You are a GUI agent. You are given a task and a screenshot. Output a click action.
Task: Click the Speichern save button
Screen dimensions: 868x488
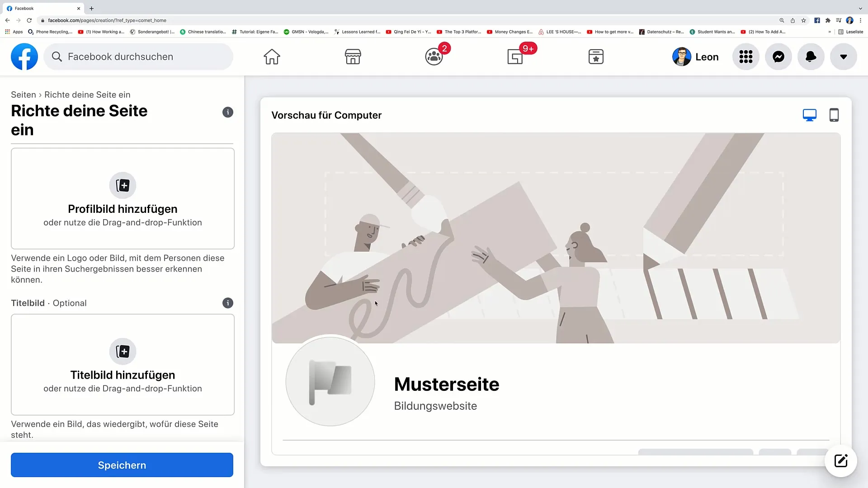point(122,465)
